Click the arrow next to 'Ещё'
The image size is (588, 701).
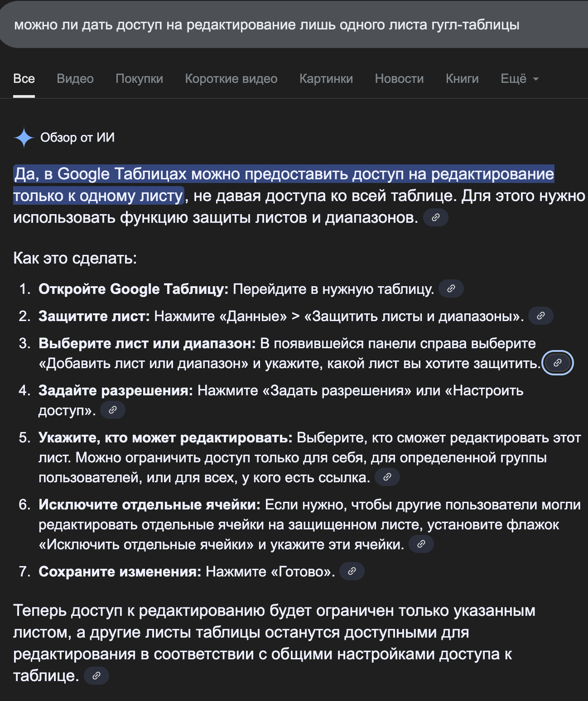536,79
